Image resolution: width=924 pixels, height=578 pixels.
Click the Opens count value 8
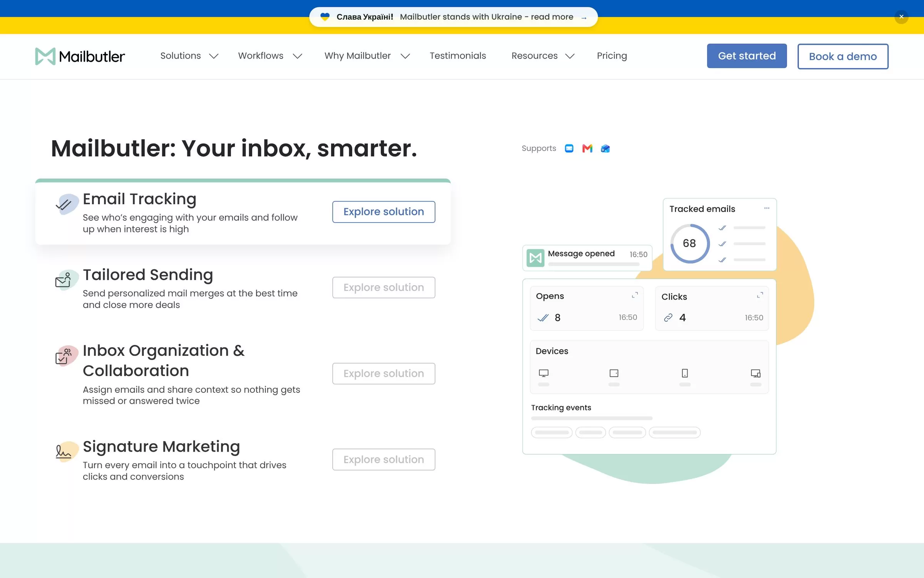click(557, 318)
